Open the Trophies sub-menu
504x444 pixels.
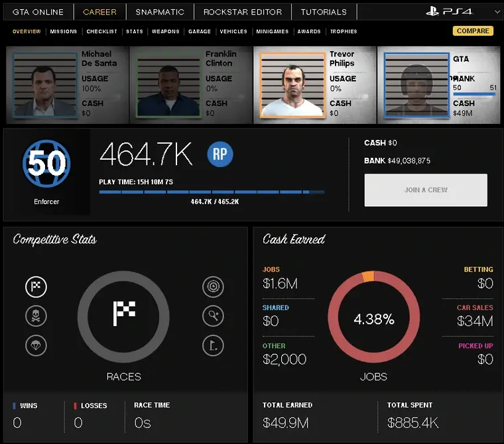click(x=344, y=31)
